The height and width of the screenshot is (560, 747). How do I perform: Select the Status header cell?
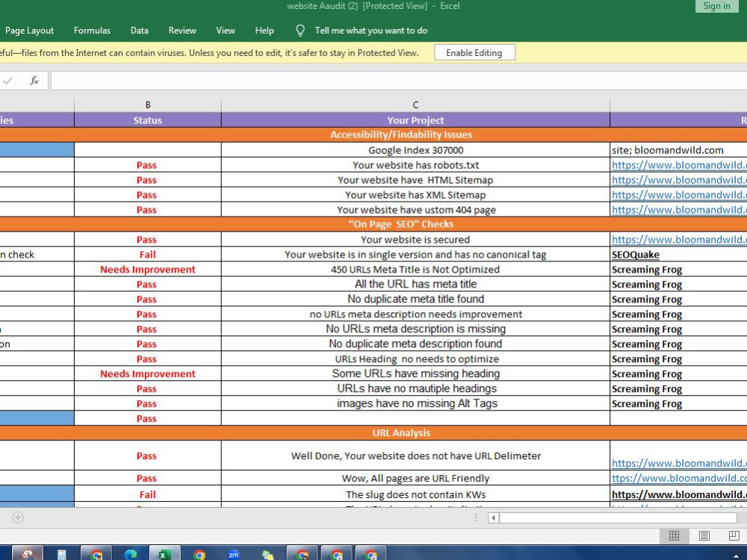pyautogui.click(x=148, y=120)
